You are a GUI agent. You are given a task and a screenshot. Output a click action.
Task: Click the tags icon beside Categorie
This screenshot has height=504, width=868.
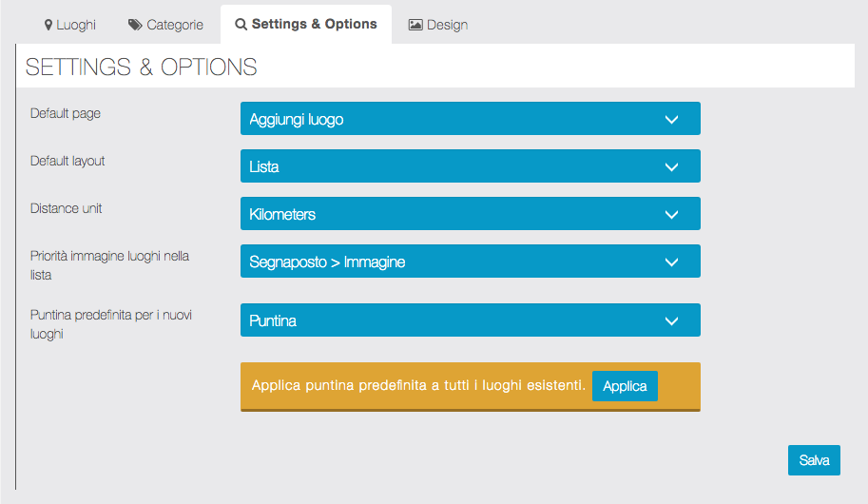[x=135, y=25]
